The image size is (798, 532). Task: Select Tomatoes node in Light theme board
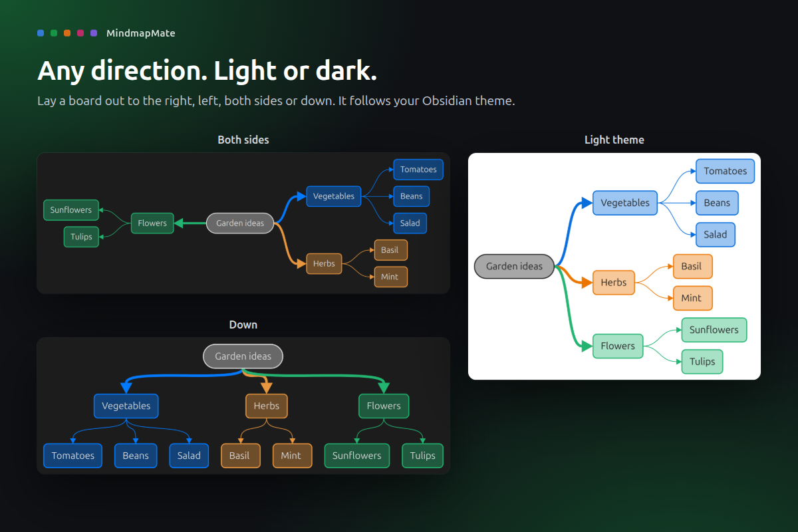[726, 171]
